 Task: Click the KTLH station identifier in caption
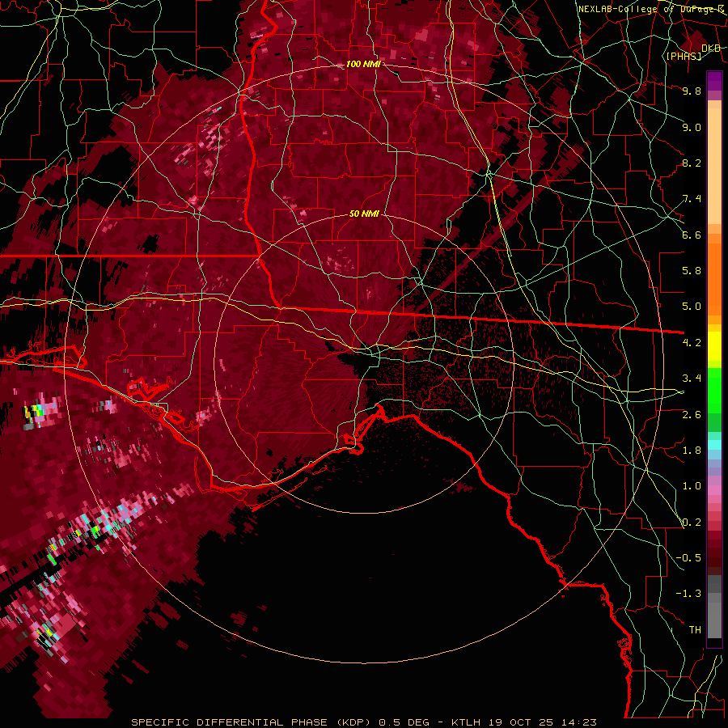[x=466, y=722]
